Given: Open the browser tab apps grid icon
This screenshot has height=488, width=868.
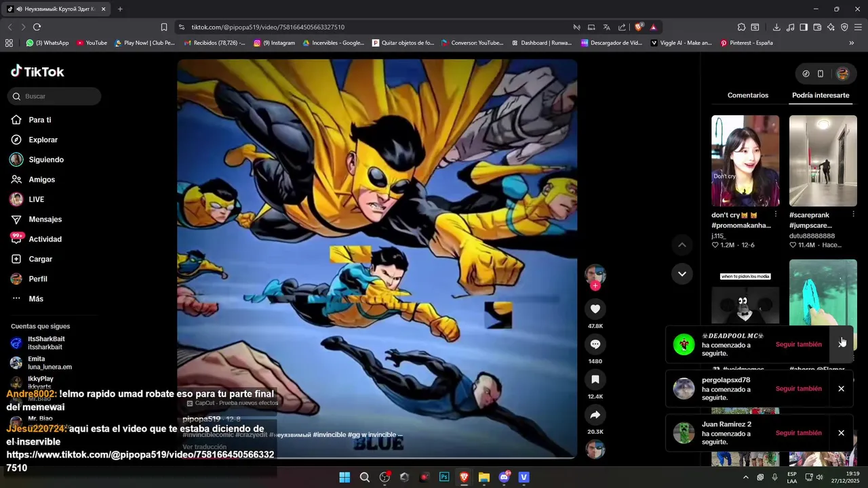Looking at the screenshot, I should coord(9,43).
